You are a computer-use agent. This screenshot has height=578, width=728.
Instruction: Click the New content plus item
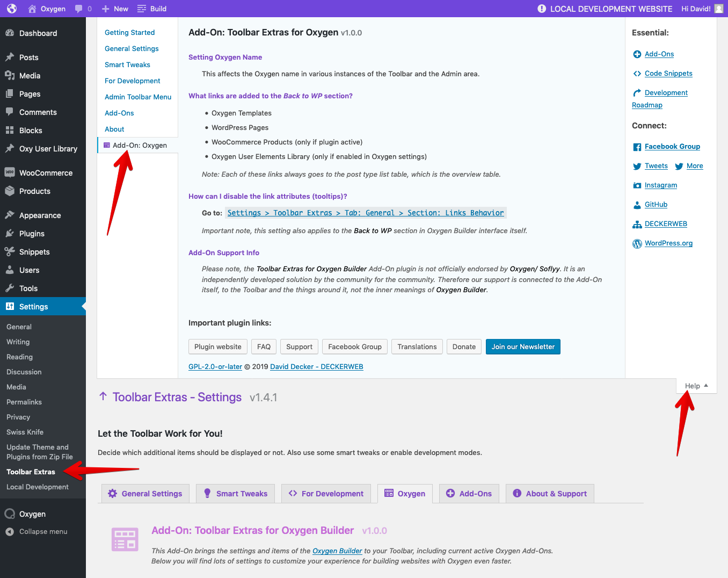pyautogui.click(x=115, y=9)
